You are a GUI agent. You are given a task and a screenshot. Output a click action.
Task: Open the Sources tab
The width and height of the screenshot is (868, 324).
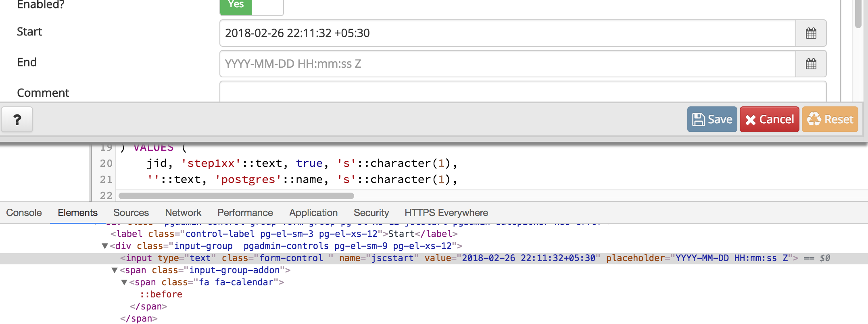click(x=131, y=213)
